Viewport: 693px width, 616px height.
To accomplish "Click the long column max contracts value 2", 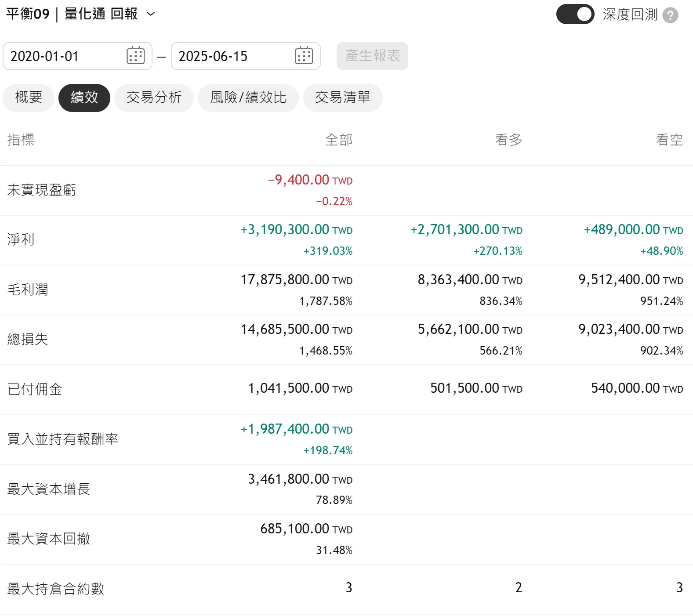I will pyautogui.click(x=519, y=587).
